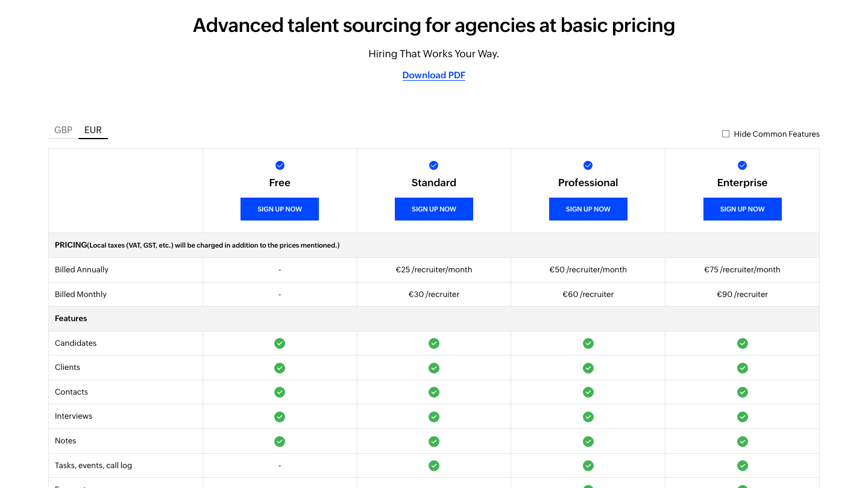The width and height of the screenshot is (868, 488).
Task: Click the Billed Monthly row label
Action: [81, 295]
